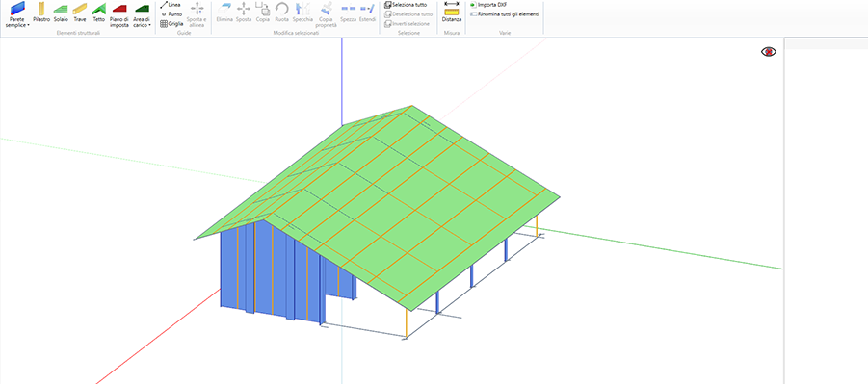This screenshot has width=868, height=384.
Task: Select the Estendi extend tool
Action: [x=367, y=13]
